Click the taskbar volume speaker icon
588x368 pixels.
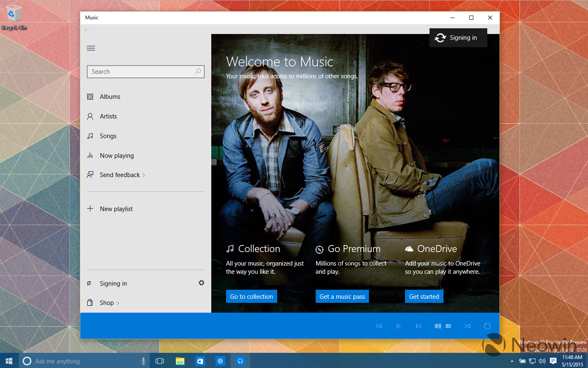tap(542, 361)
